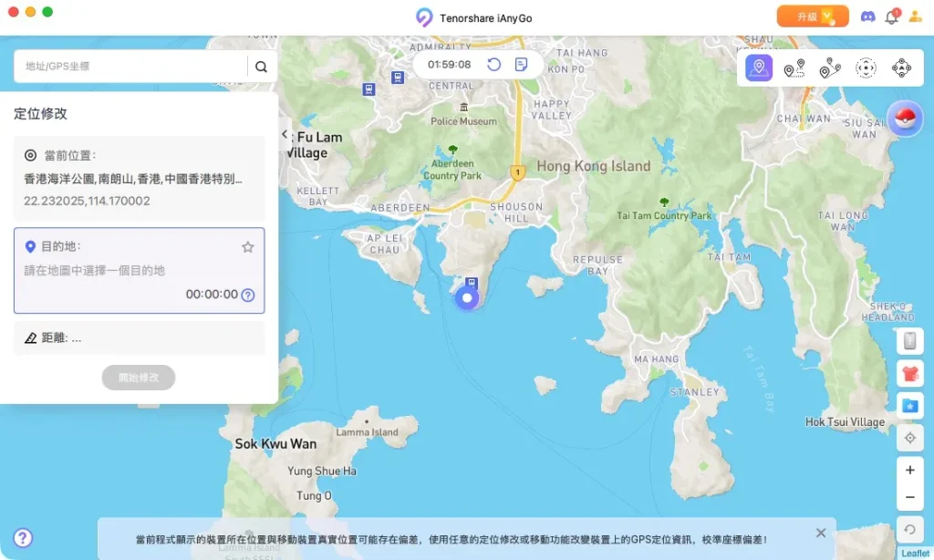The height and width of the screenshot is (560, 934).
Task: Click the Shouson Hill map label
Action: pyautogui.click(x=516, y=213)
